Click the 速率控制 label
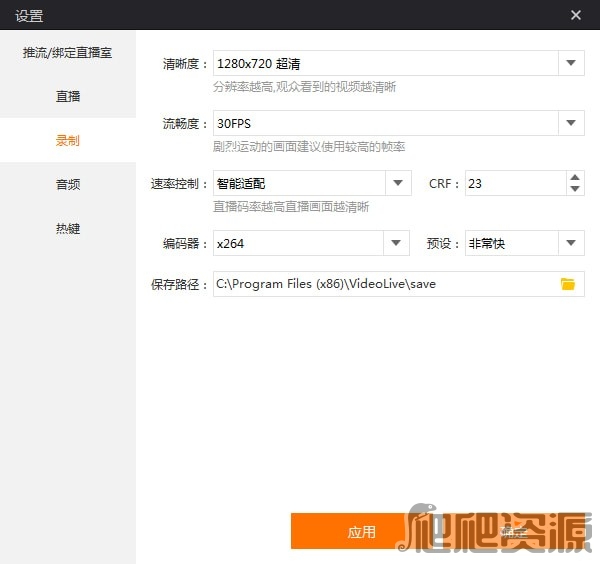This screenshot has width=600, height=564. tap(179, 184)
